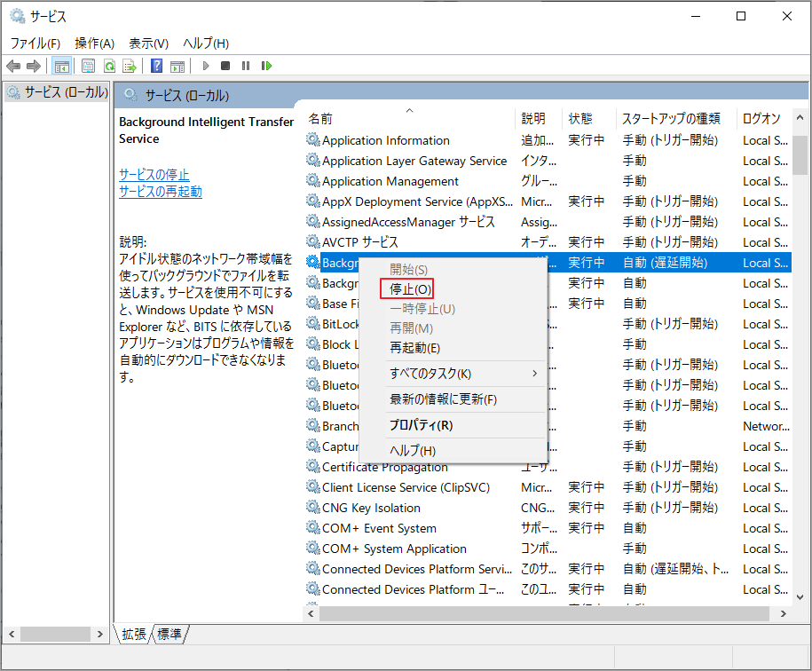Switch to the 標準 tab
812x671 pixels.
click(169, 634)
